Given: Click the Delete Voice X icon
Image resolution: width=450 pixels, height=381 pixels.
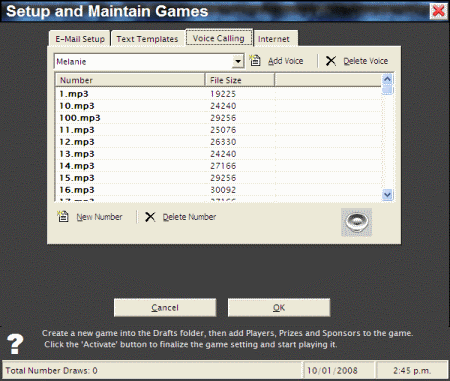Looking at the screenshot, I should [x=331, y=61].
